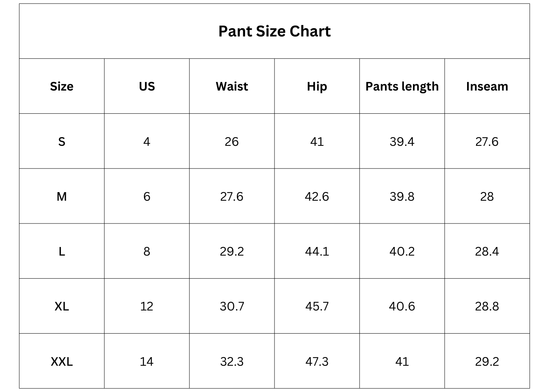
Task: Click the XL size row label
Action: pyautogui.click(x=62, y=306)
